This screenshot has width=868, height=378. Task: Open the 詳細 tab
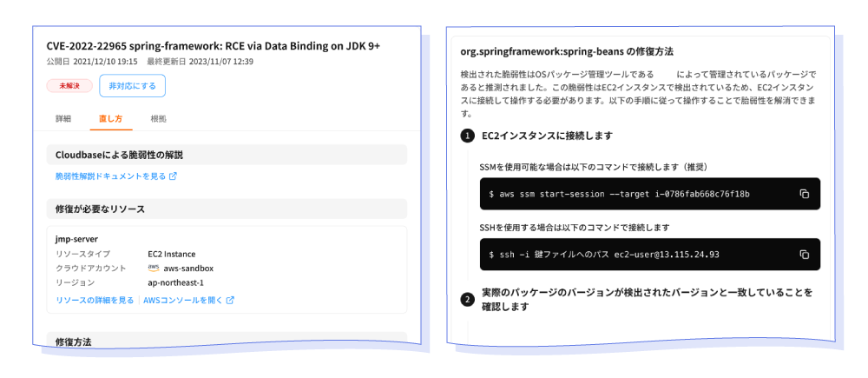coord(63,118)
